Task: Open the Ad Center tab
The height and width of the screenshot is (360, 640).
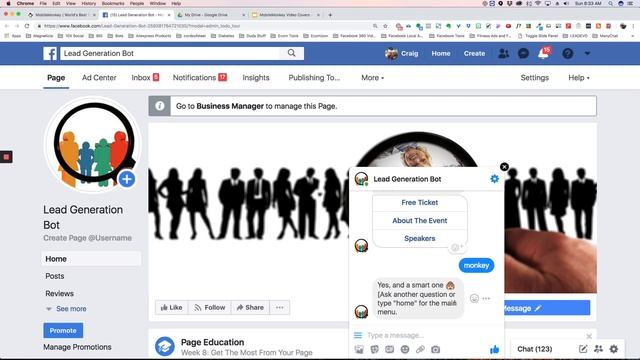Action: [99, 78]
